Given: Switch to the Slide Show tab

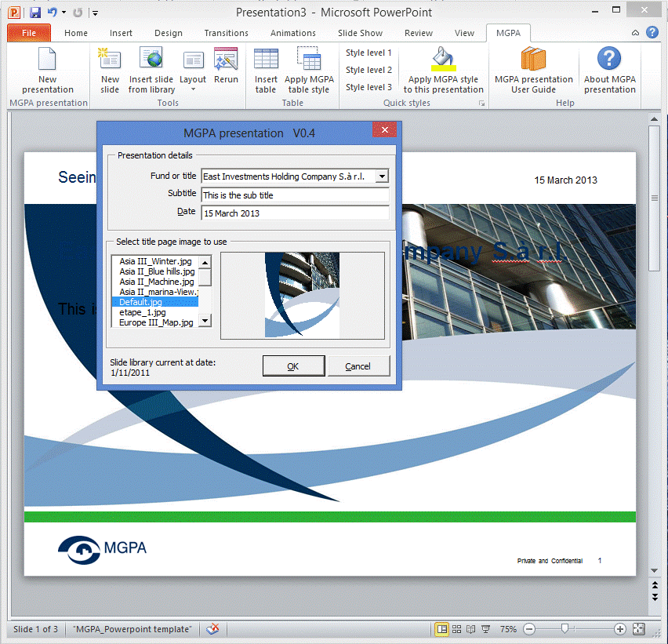Looking at the screenshot, I should 360,33.
